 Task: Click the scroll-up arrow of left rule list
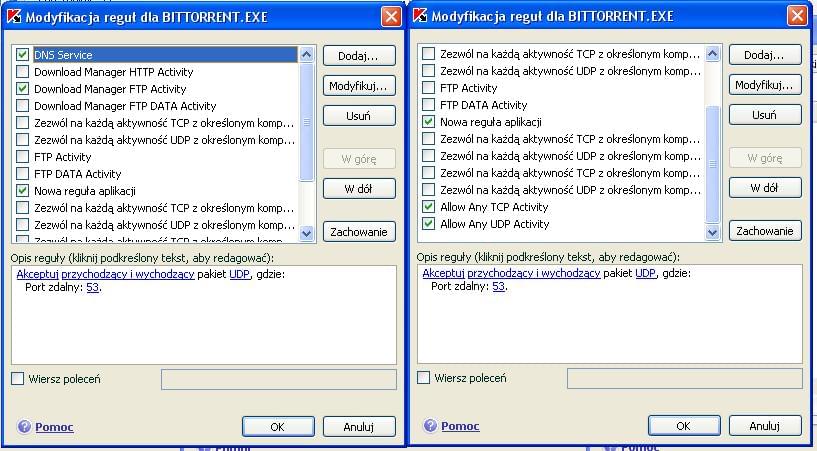pos(307,54)
